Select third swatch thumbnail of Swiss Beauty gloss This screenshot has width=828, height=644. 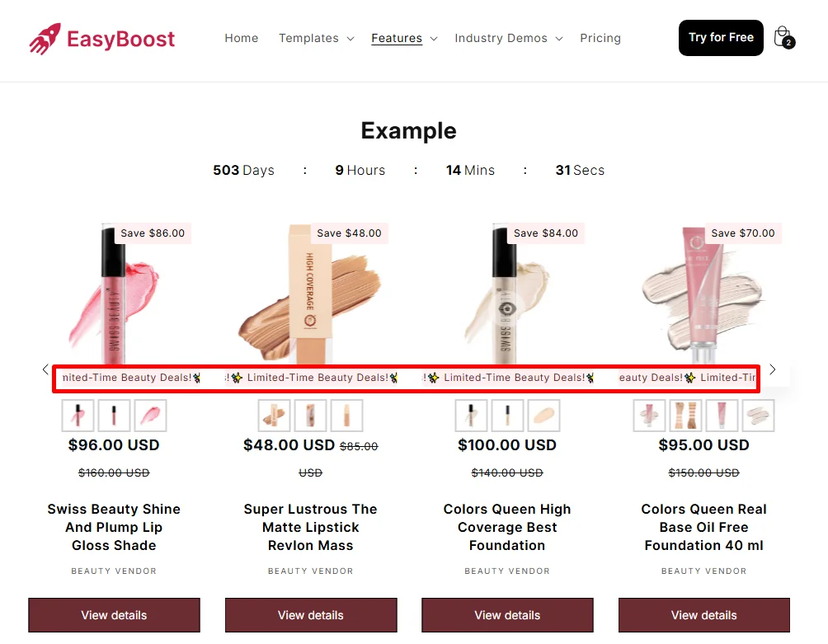pyautogui.click(x=150, y=416)
